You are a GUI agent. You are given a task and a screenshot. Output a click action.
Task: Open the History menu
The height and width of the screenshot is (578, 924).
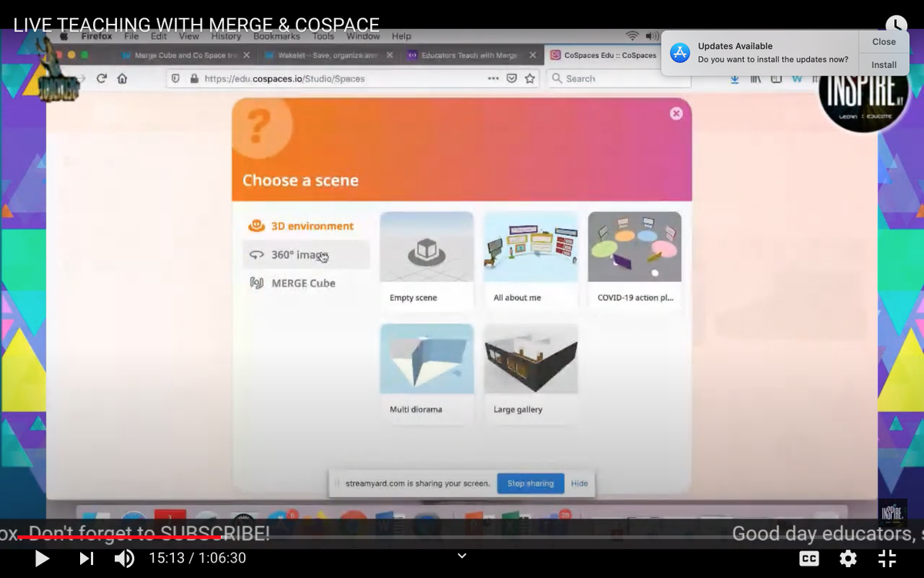click(x=226, y=36)
